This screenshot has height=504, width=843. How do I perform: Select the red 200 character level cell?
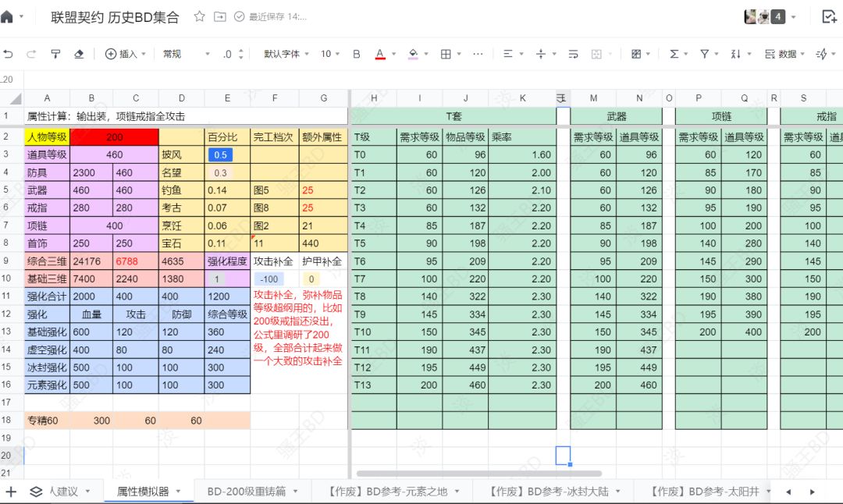pos(114,137)
